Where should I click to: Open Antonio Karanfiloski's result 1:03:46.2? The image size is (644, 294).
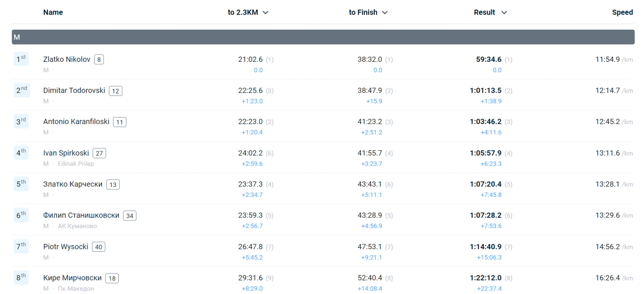click(486, 122)
